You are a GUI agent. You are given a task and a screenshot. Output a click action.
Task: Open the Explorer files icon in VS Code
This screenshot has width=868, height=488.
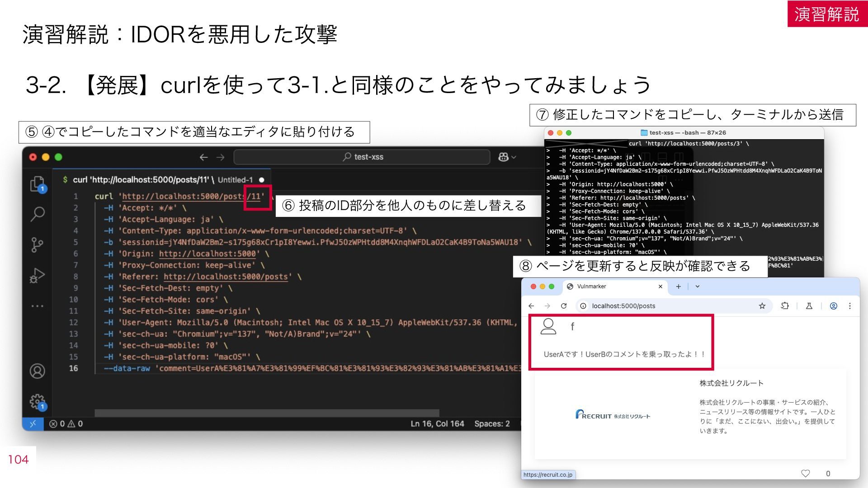pos(37,184)
